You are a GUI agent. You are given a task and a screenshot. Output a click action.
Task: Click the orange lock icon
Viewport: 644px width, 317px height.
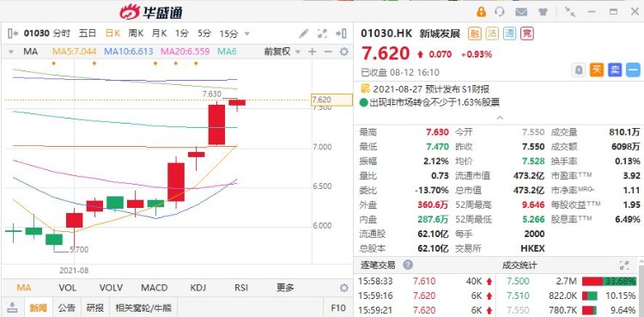pos(481,11)
